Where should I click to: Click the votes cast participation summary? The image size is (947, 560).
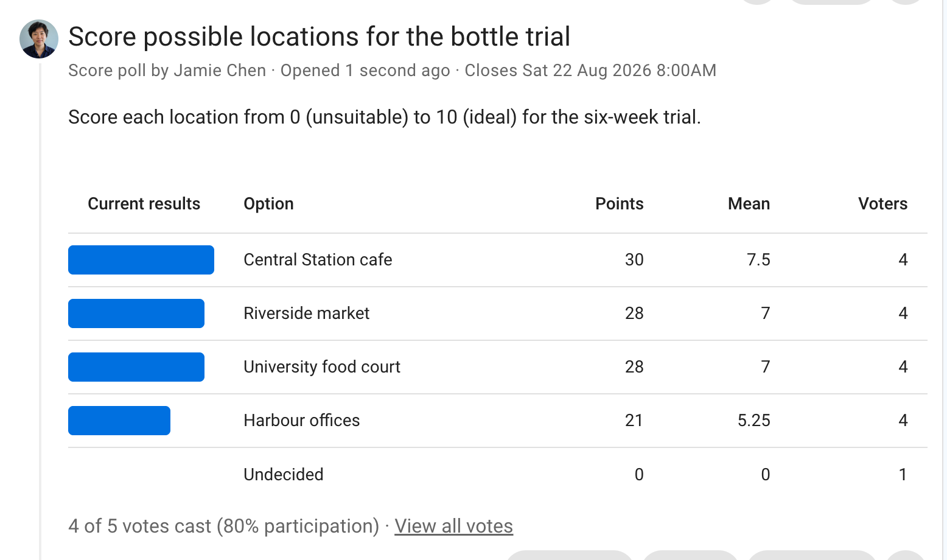click(x=223, y=526)
